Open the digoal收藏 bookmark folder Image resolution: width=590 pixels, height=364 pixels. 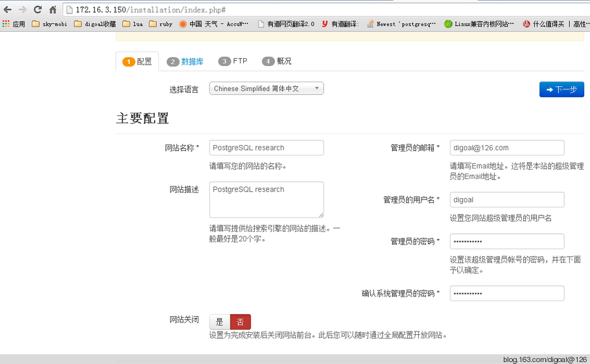click(x=95, y=24)
